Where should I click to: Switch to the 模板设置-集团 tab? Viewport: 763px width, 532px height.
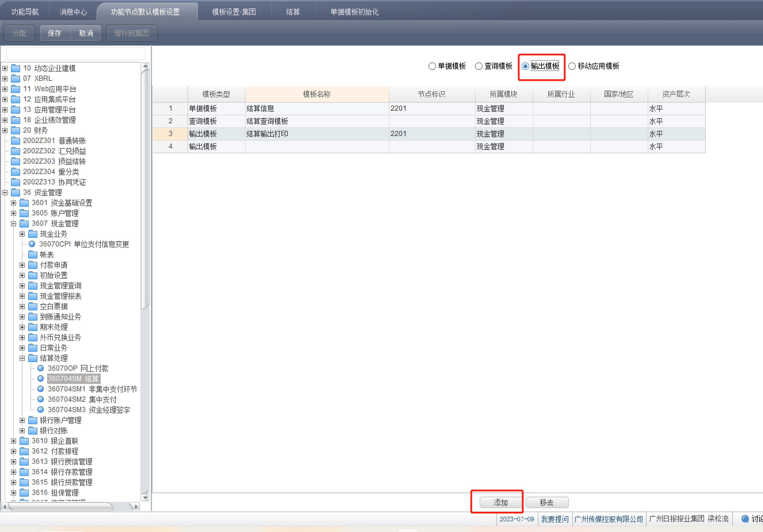click(x=234, y=12)
